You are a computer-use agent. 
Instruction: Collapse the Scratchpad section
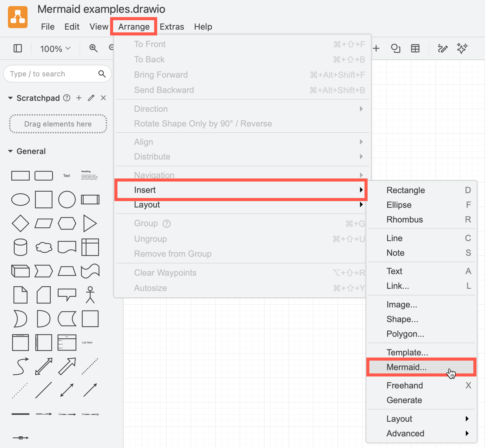(x=10, y=98)
